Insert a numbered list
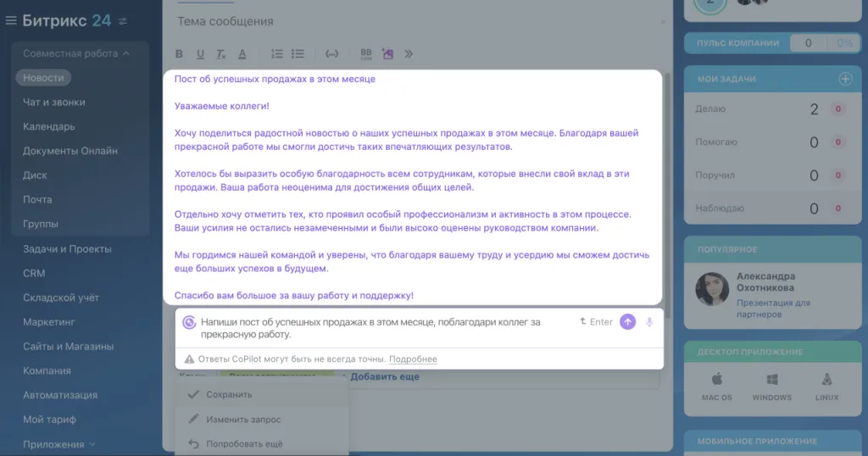 click(x=277, y=54)
